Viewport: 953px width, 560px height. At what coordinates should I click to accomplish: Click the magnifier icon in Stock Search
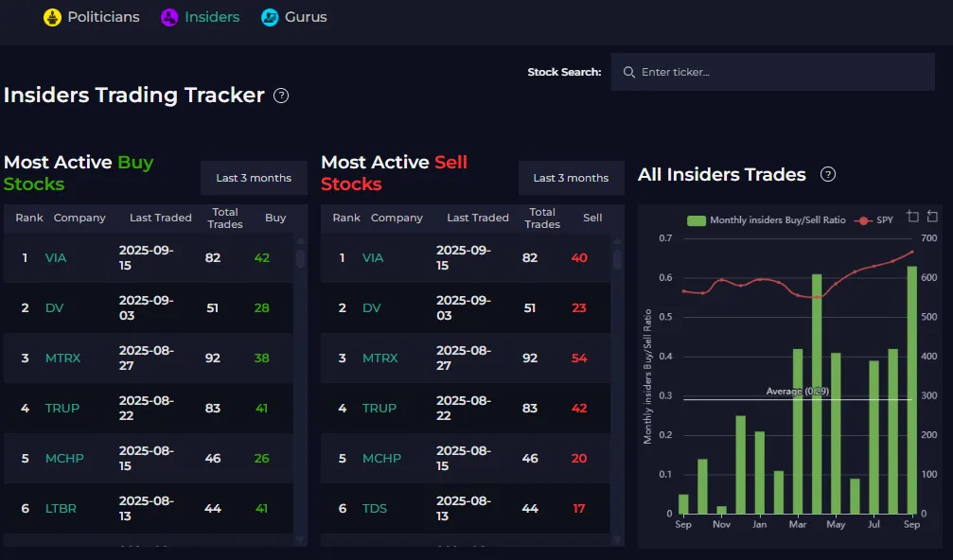coord(629,72)
